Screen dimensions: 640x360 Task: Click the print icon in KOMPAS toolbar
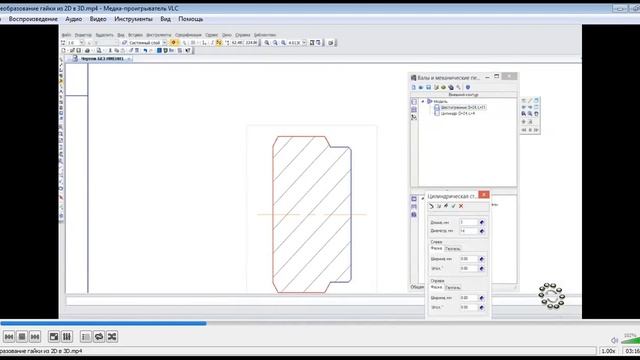87,51
